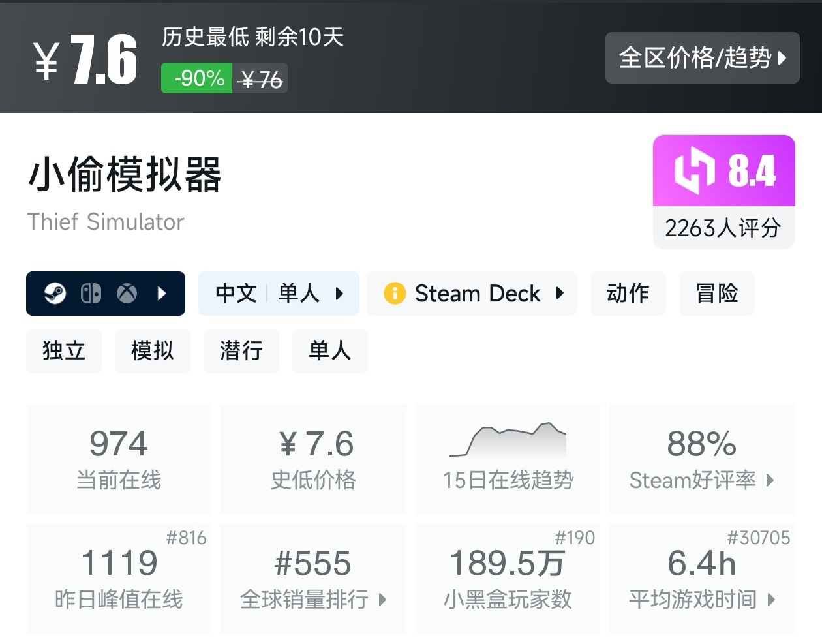
Task: Click the Steam platform icon
Action: [55, 294]
